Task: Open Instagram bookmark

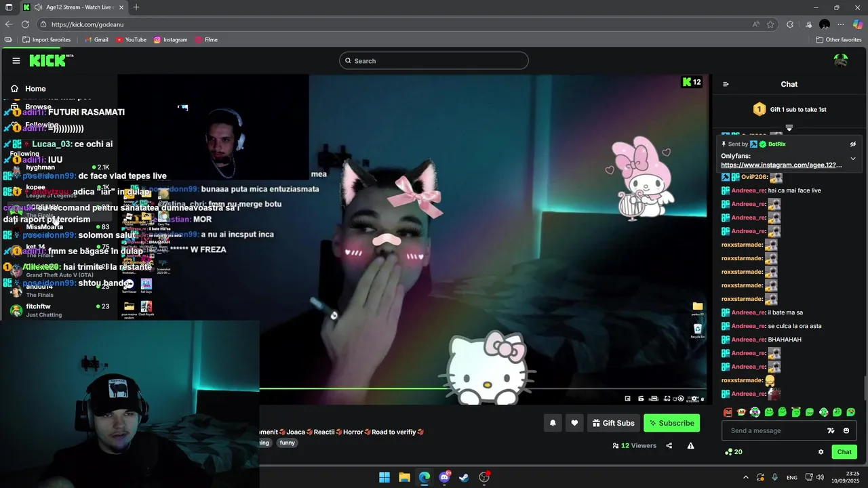Action: click(170, 40)
